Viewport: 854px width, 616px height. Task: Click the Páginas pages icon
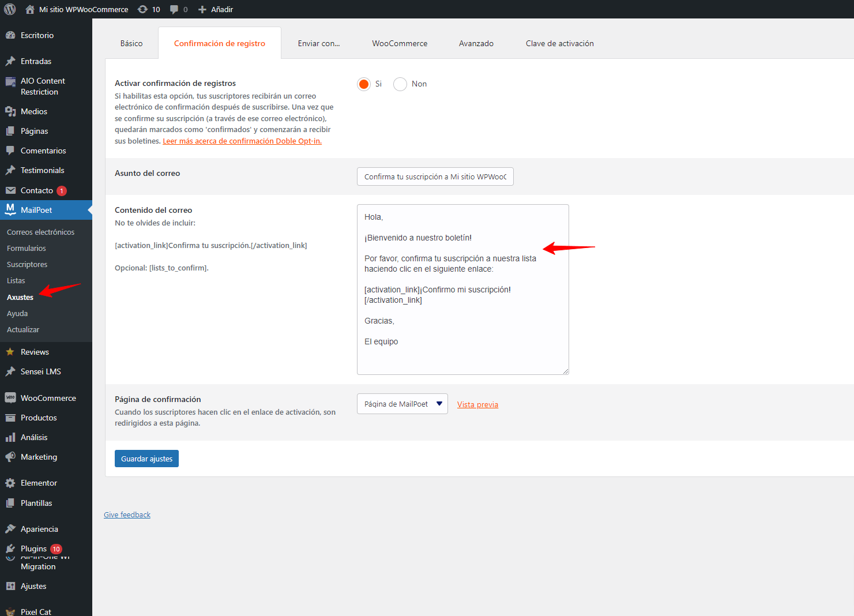pos(10,131)
